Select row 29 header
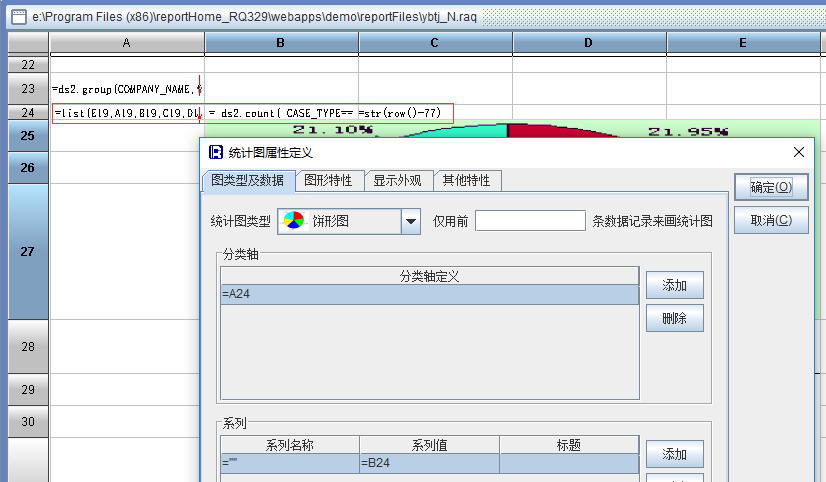Image resolution: width=826 pixels, height=482 pixels. pos(28,389)
